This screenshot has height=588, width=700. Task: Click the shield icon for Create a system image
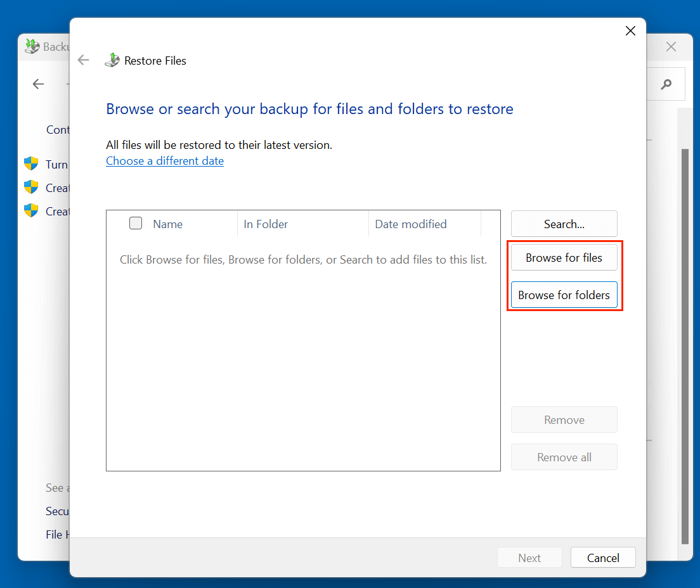tap(30, 187)
